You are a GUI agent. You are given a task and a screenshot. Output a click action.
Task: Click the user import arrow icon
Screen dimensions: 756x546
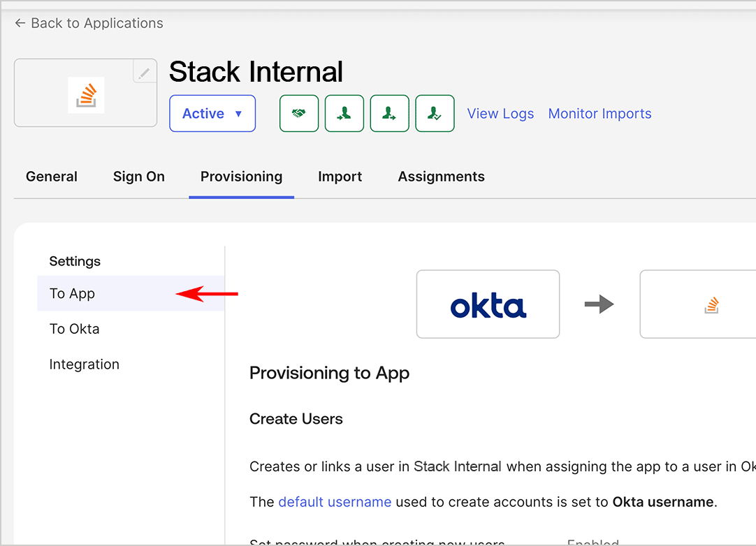344,114
